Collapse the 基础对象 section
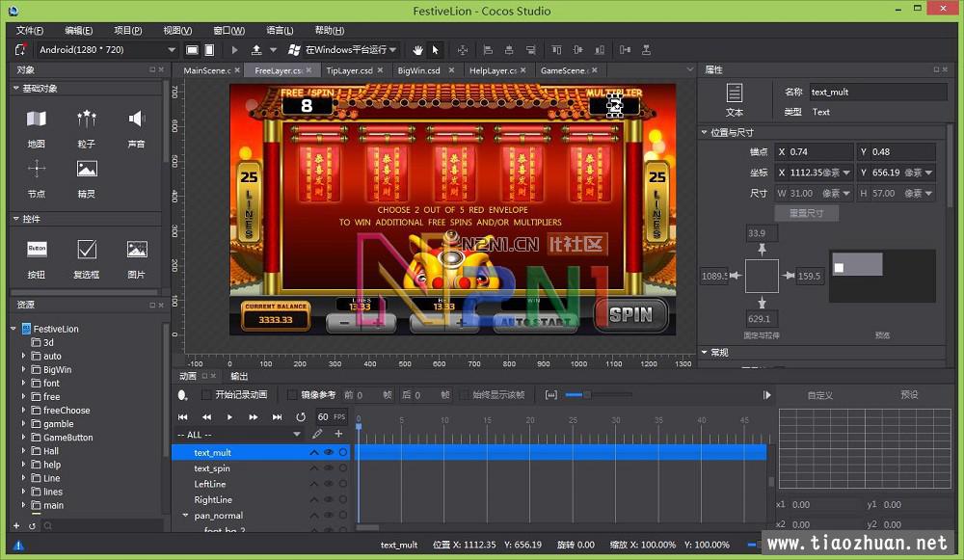Viewport: 964px width, 560px height. (16, 89)
